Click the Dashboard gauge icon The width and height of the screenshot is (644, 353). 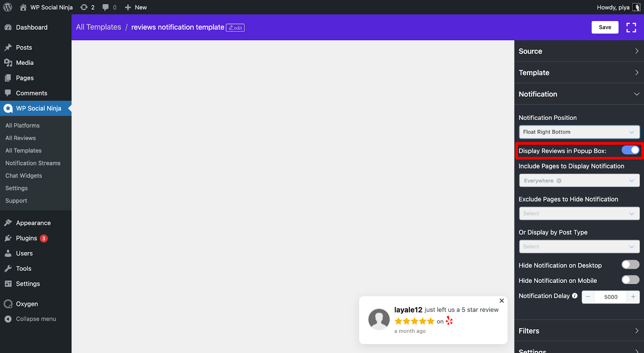click(x=8, y=27)
